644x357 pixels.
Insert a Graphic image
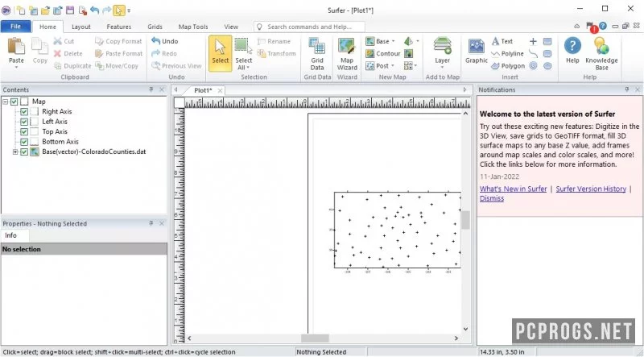pos(476,52)
